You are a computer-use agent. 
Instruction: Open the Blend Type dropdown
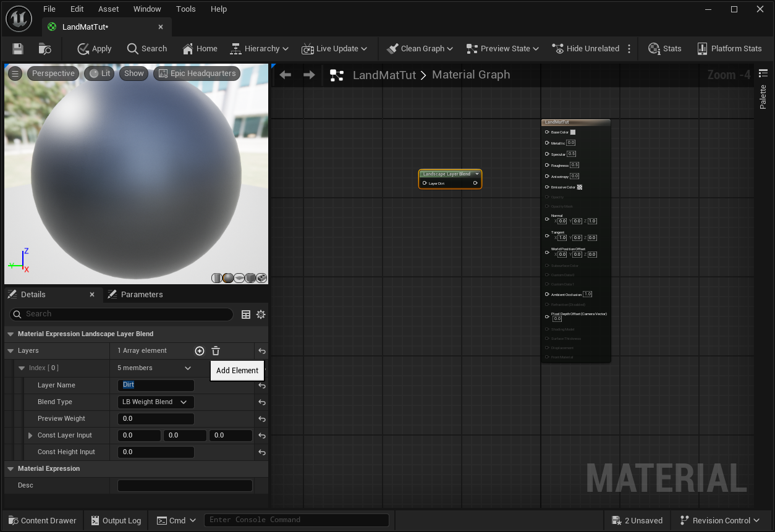(156, 402)
